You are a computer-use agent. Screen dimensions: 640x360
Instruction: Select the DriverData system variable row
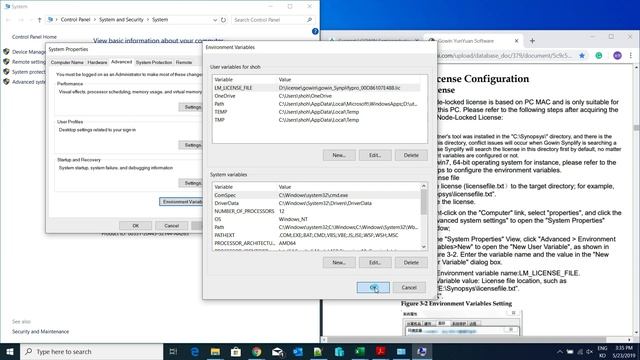point(316,203)
